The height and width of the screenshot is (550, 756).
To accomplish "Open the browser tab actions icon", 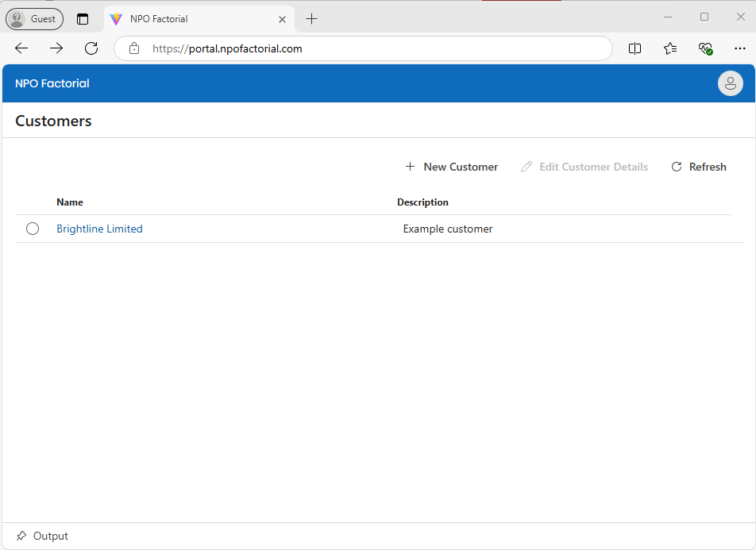I will coord(83,19).
